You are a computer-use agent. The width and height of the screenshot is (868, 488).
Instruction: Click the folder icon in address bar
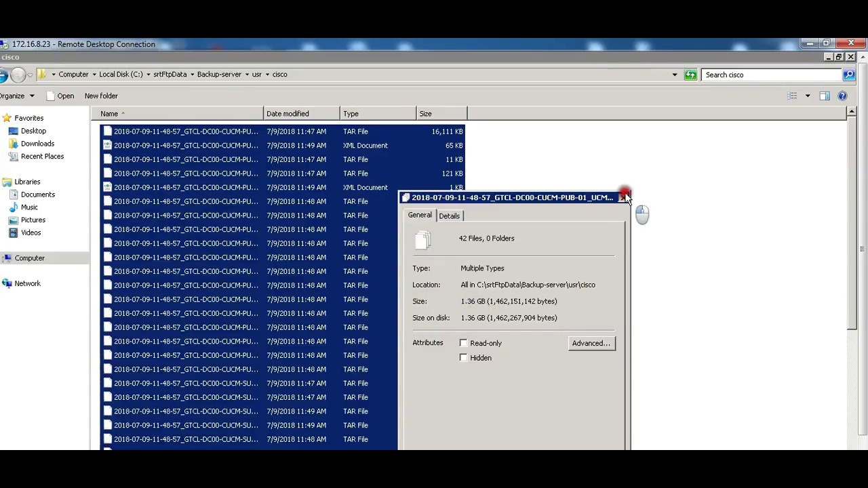(42, 75)
